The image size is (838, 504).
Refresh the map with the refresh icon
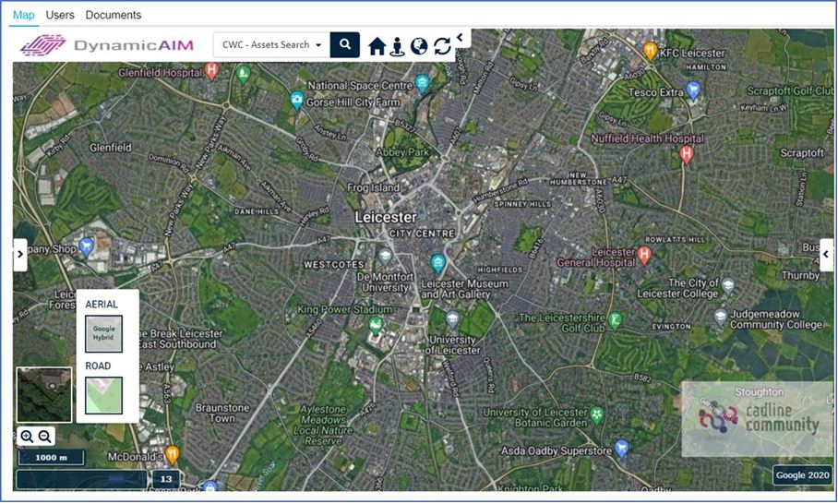[x=442, y=46]
